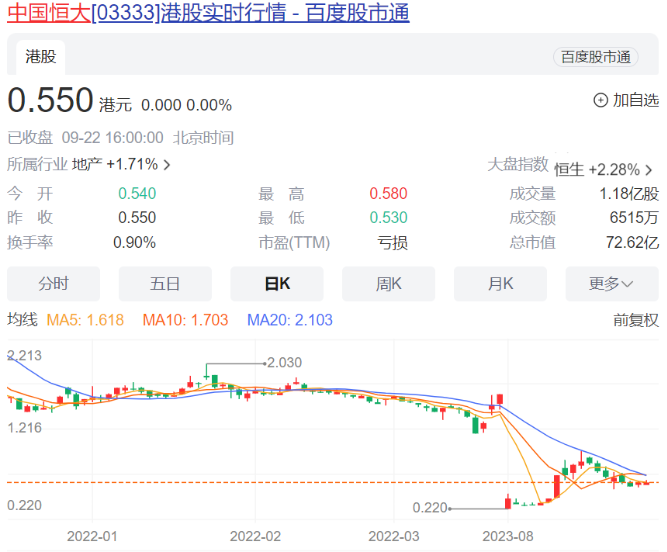This screenshot has height=552, width=667.
Task: Switch to the 五日 chart tab
Action: [165, 284]
